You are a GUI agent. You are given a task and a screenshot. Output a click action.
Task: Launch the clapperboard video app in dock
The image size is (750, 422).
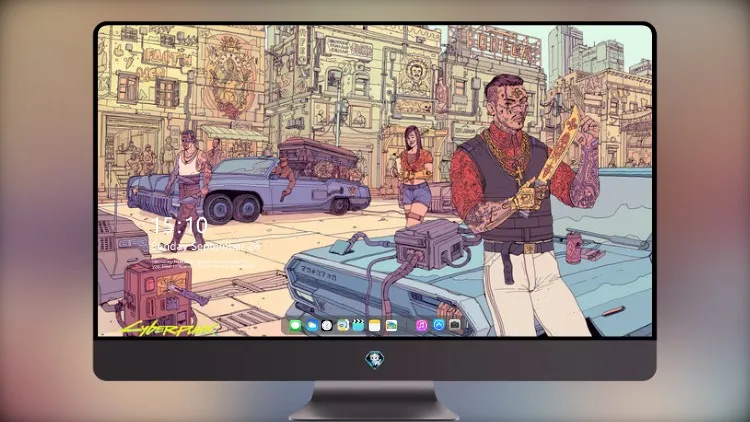(x=359, y=326)
